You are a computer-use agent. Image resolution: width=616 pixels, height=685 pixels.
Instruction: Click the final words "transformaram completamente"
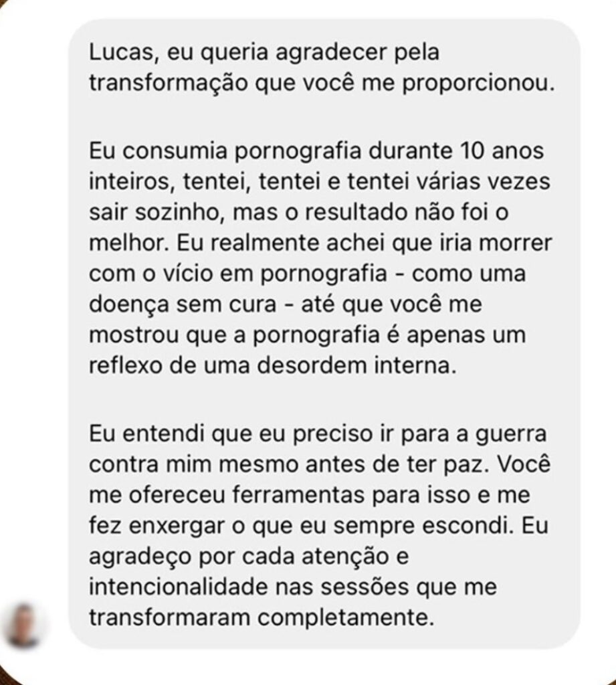click(262, 618)
